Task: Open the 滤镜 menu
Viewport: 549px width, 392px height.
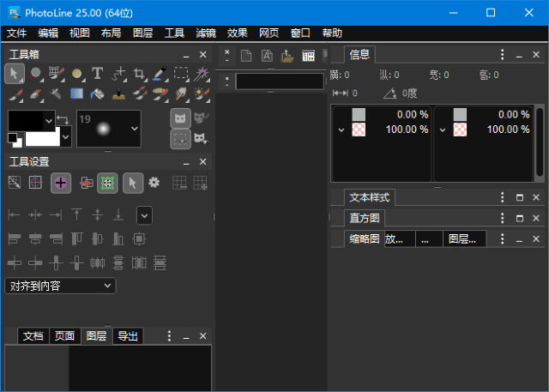Action: coord(206,33)
